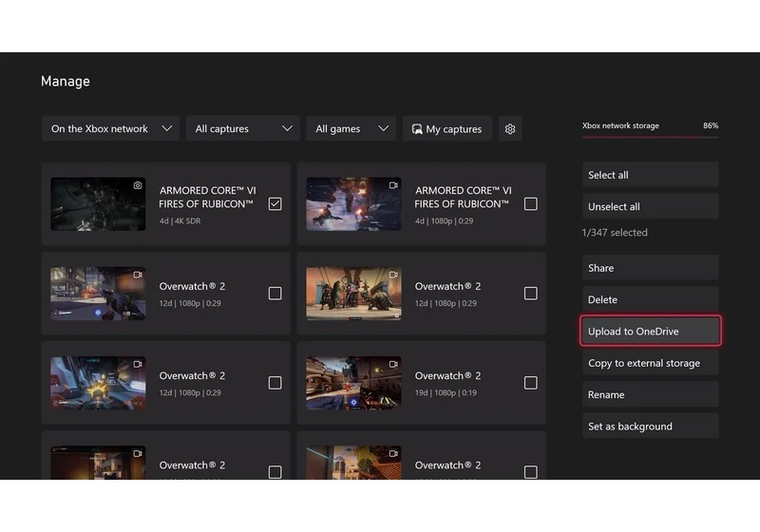Click Copy to external storage
760x532 pixels.
[x=651, y=363]
